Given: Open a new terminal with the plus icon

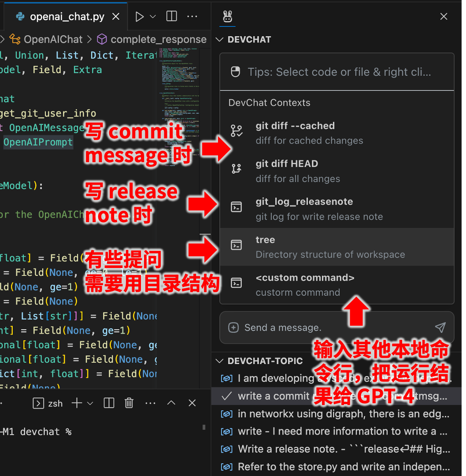Looking at the screenshot, I should coord(78,402).
